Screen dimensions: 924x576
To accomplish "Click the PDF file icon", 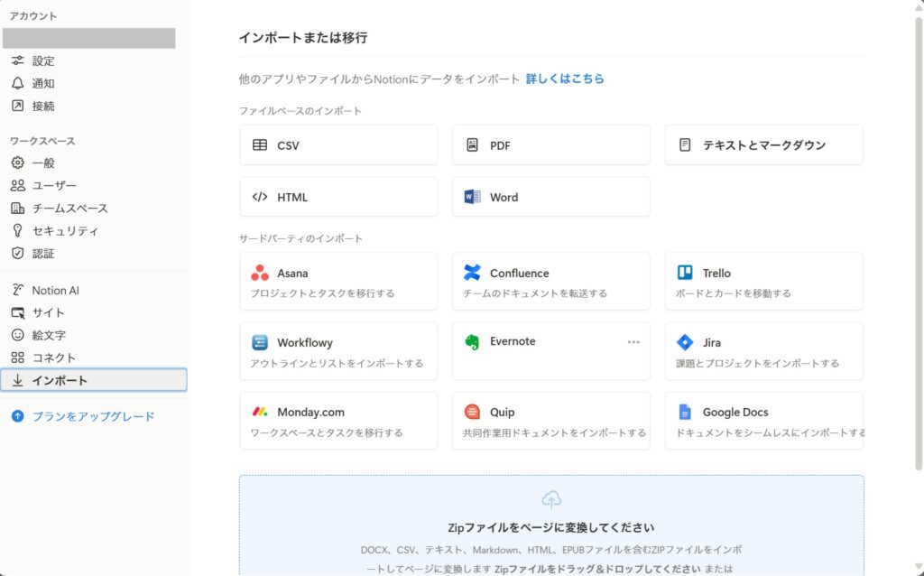I will pyautogui.click(x=472, y=145).
